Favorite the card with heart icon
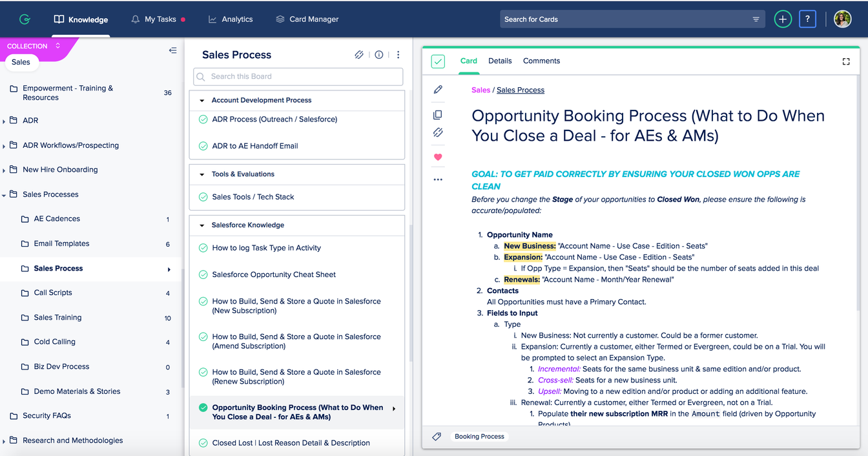This screenshot has width=868, height=456. [438, 157]
